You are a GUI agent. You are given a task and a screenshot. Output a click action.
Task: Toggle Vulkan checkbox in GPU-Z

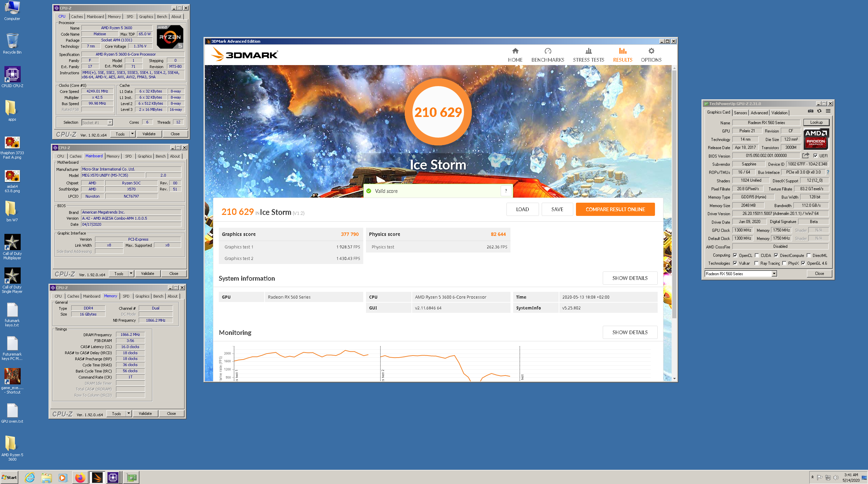click(735, 263)
